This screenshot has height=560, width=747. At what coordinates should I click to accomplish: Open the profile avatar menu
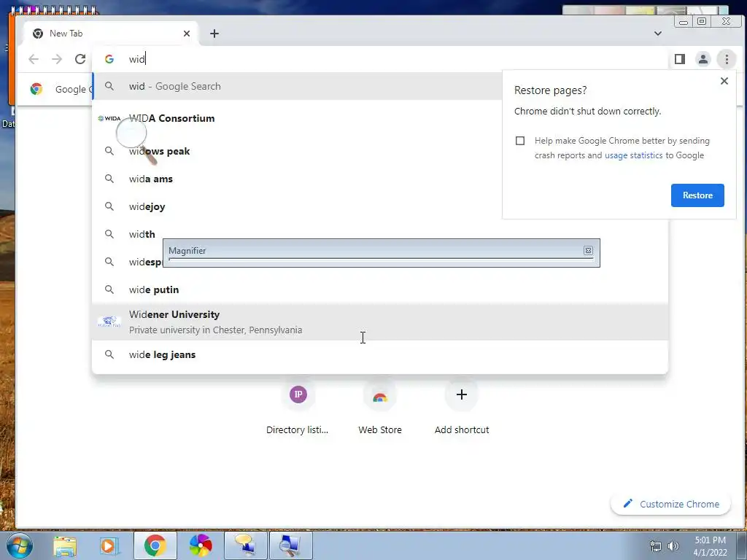click(x=703, y=59)
